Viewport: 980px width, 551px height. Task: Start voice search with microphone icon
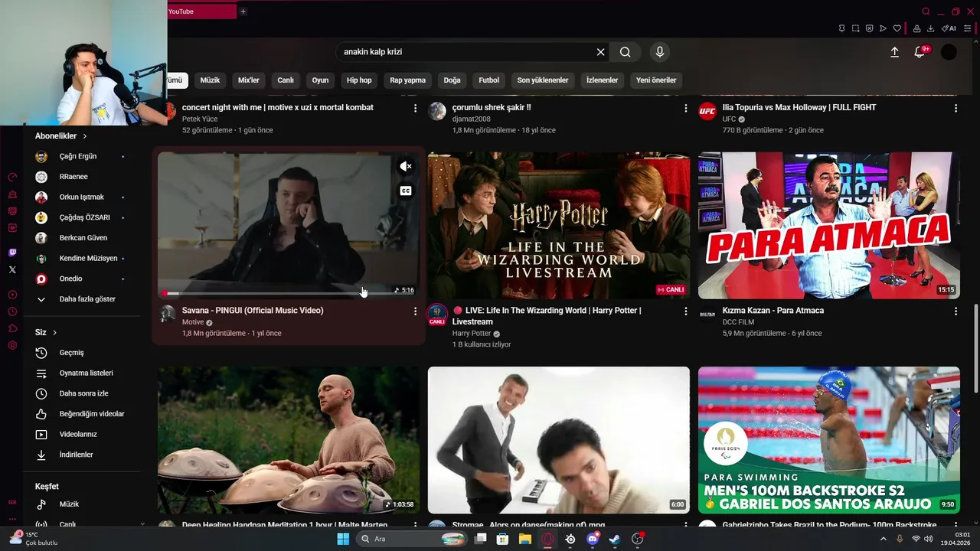(x=660, y=52)
